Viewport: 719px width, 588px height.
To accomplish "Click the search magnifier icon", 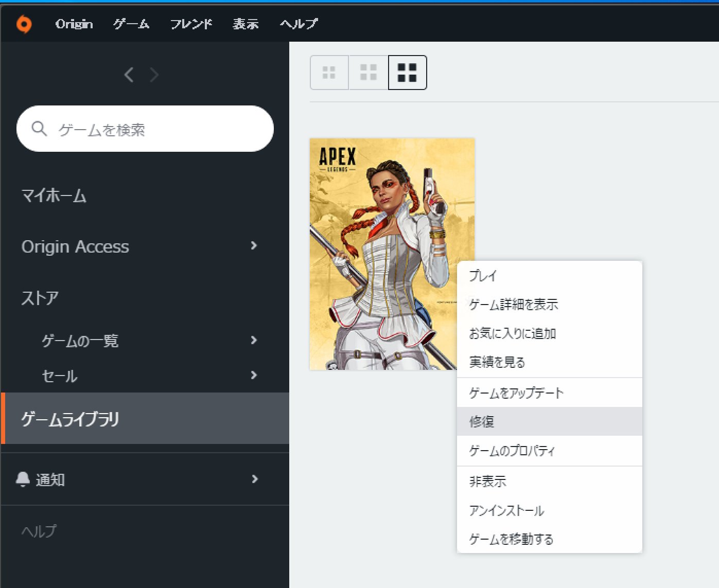I will [x=39, y=129].
